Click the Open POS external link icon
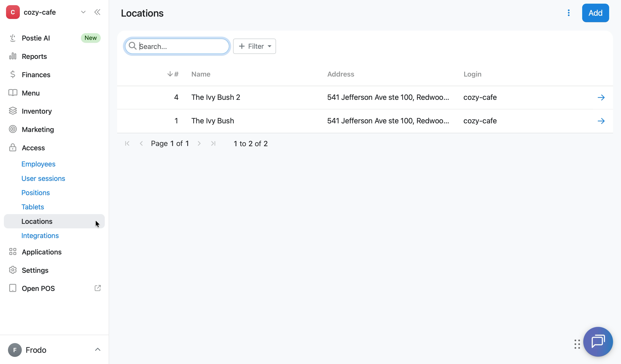 tap(98, 288)
